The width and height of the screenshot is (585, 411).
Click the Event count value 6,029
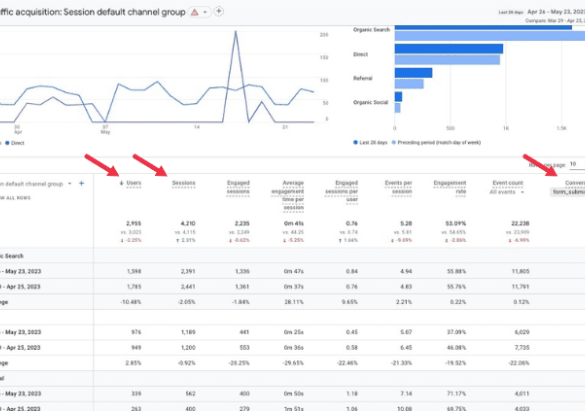coord(522,332)
